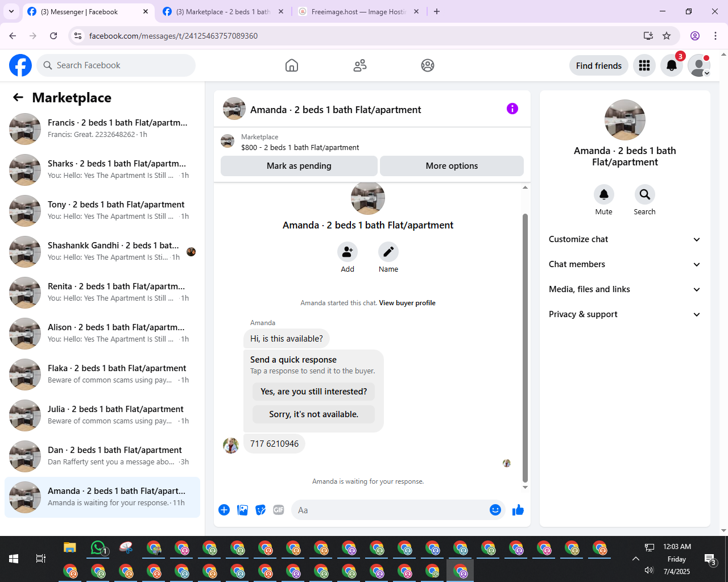
Task: Open the Francis conversation
Action: click(x=102, y=128)
